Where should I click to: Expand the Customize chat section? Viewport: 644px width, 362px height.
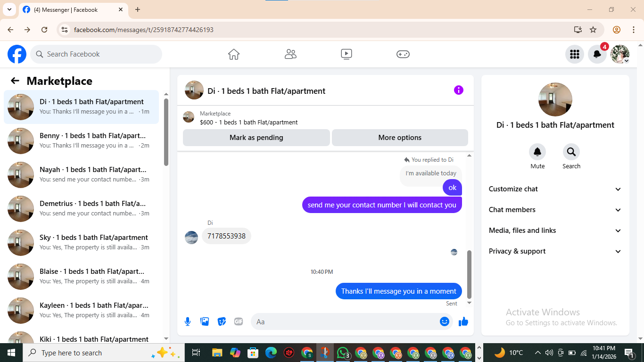point(555,189)
